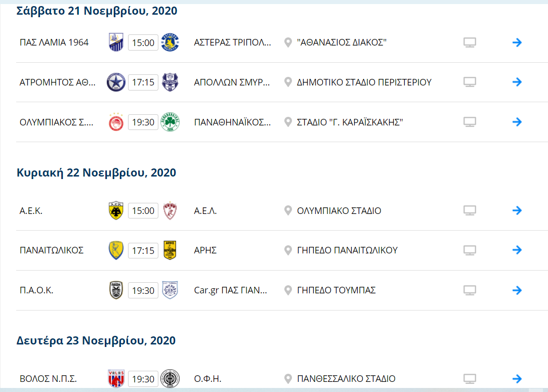Open match details arrow for Ολυμπιακός–Παναθηναϊκός
The image size is (548, 392).
(x=517, y=122)
